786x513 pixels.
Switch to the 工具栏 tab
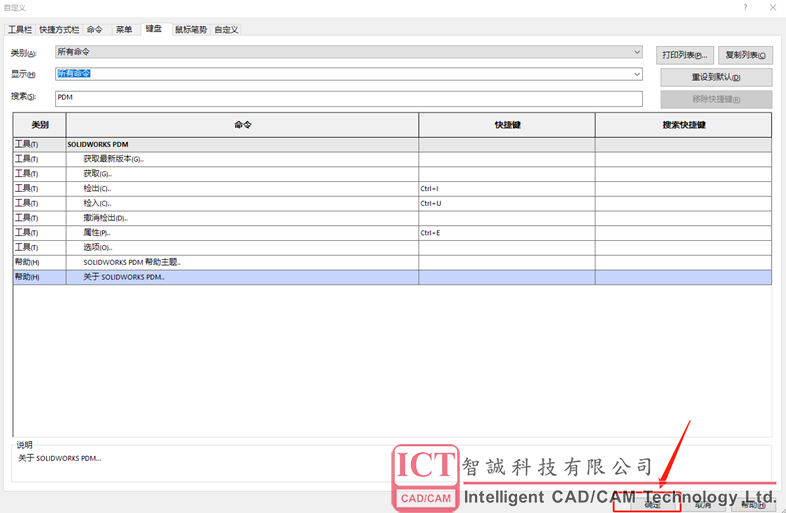coord(20,30)
